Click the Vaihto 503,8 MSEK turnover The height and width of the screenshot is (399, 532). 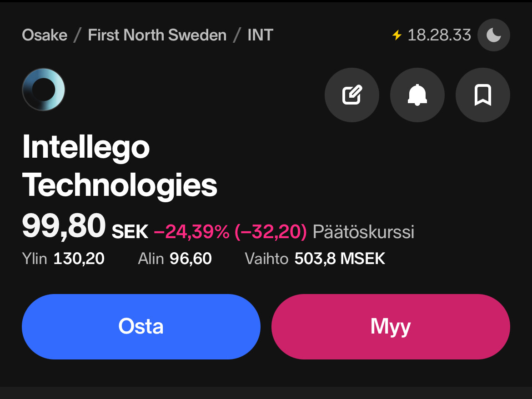click(315, 259)
